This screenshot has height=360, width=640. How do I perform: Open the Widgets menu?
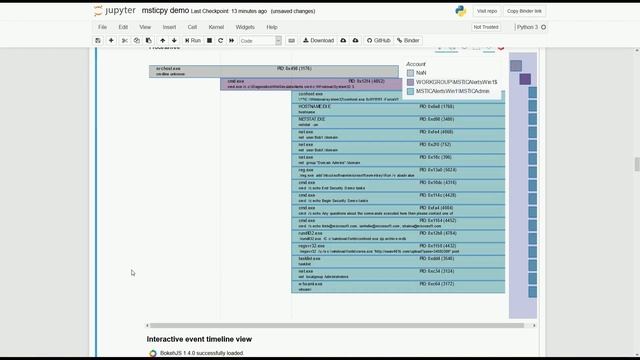(245, 27)
